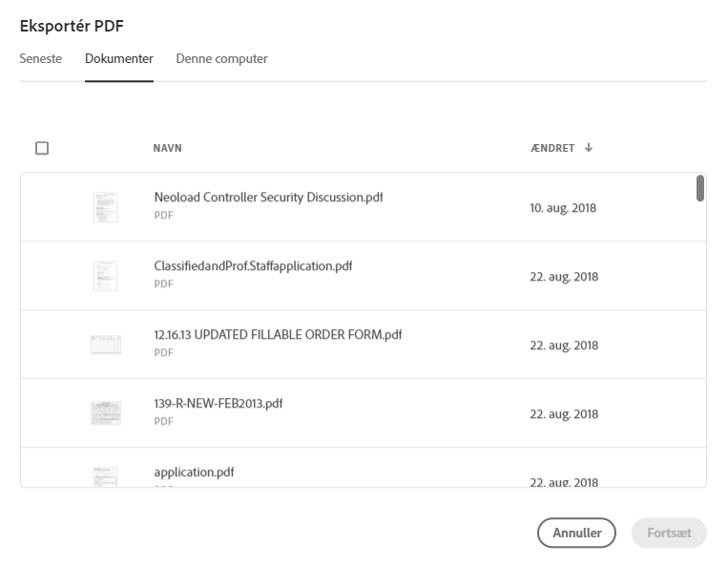Choose 12.16.13 UPDATED FILLABLE ORDER FORM.pdf name
The image size is (728, 565).
click(278, 335)
